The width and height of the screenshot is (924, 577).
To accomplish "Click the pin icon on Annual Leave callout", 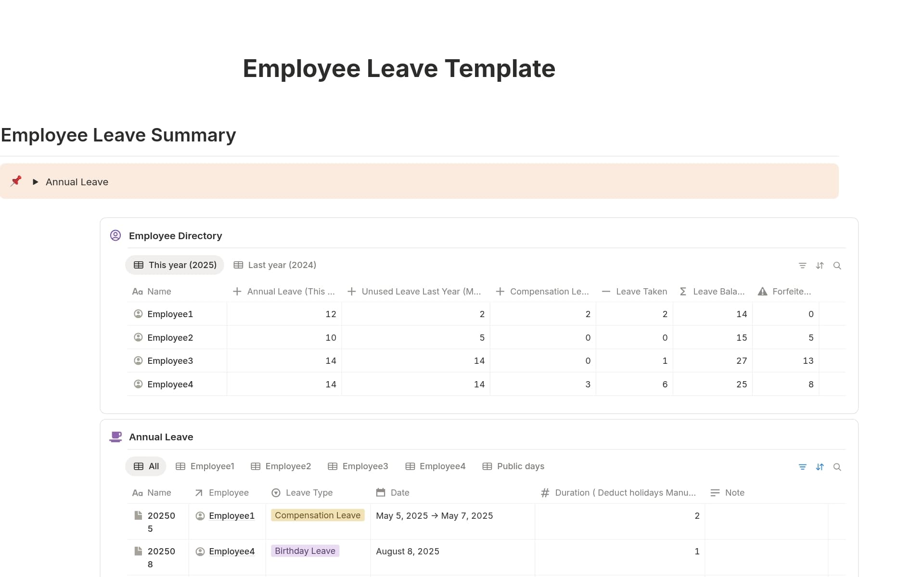I will 16,181.
